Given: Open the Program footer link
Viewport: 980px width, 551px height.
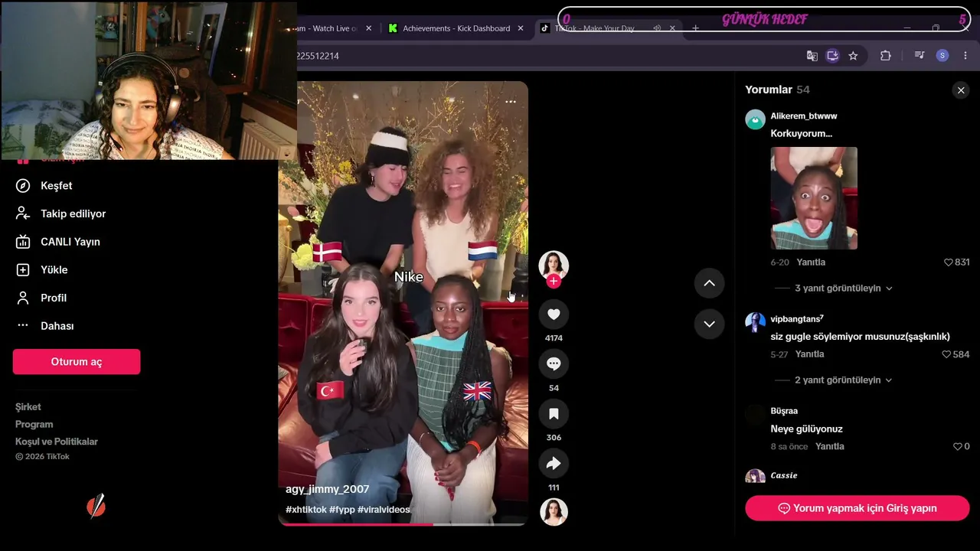Looking at the screenshot, I should pyautogui.click(x=34, y=425).
